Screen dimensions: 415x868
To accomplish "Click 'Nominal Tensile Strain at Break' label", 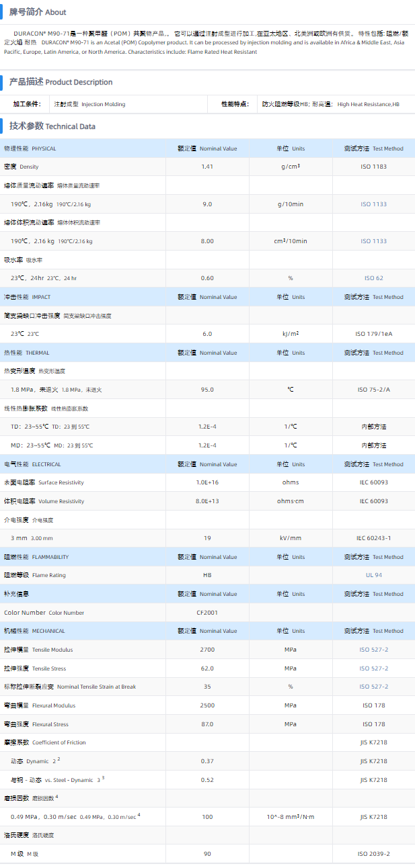I will click(96, 687).
